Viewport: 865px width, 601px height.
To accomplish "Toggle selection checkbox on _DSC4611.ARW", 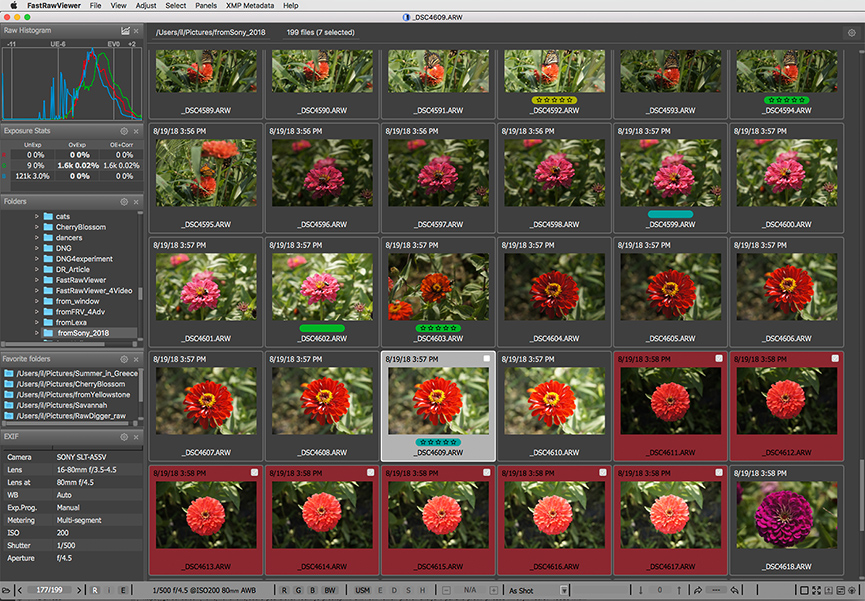I will click(x=720, y=358).
